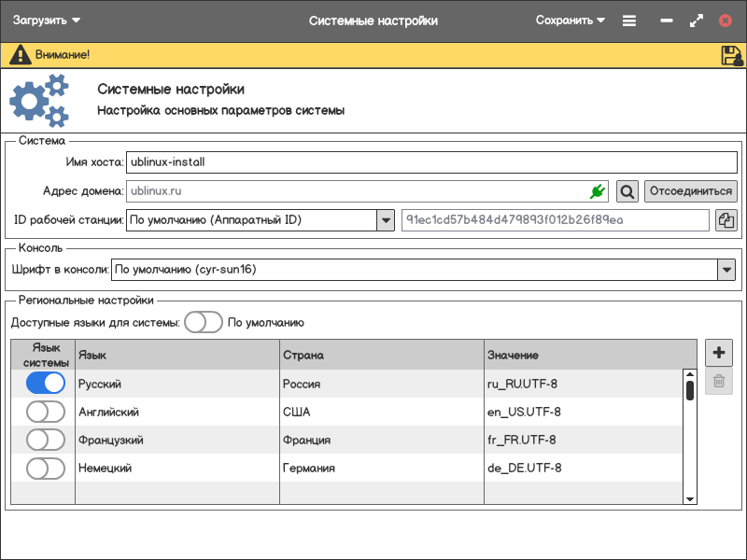Click the trash icon beside language table

click(x=718, y=381)
